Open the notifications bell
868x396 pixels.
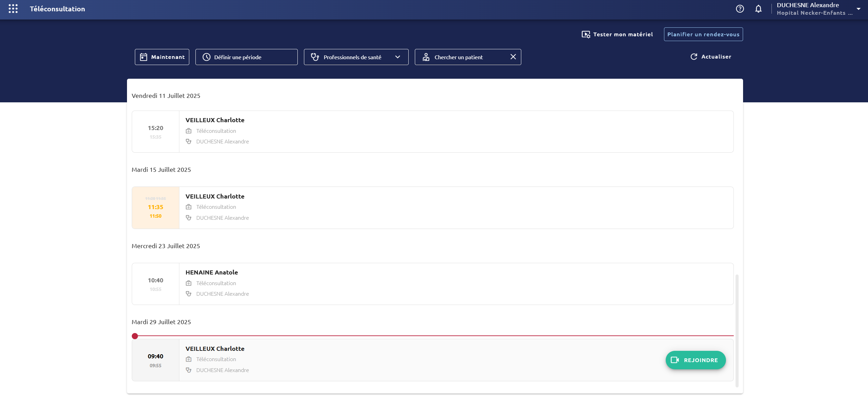[758, 9]
